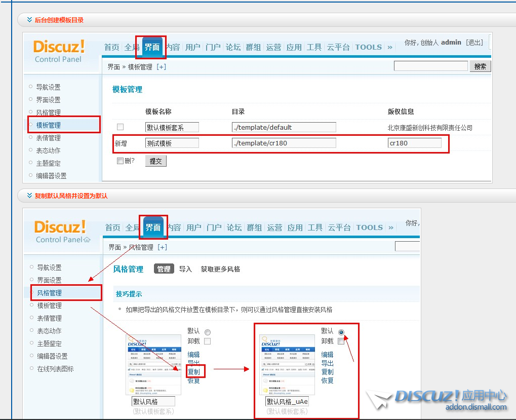
Task: Click the » more arrow next to TOOLS beside the admin greeting
Action: click(x=390, y=47)
